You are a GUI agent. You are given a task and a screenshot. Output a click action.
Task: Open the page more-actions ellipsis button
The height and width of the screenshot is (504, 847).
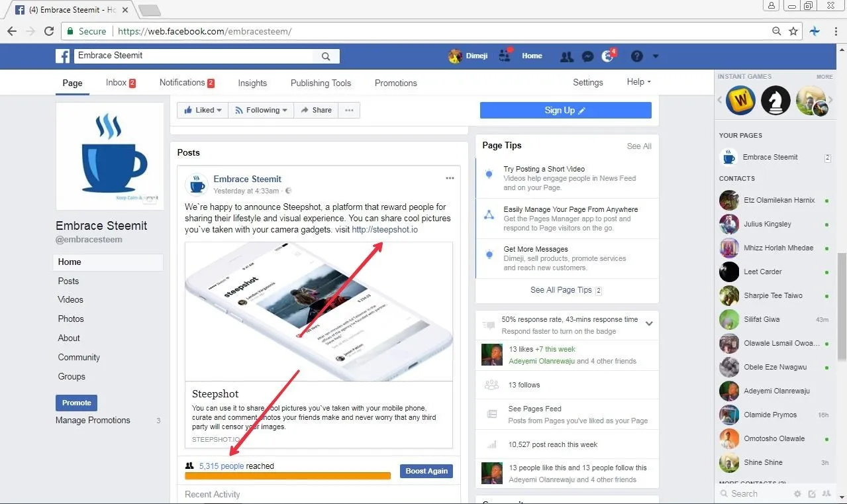pos(349,111)
